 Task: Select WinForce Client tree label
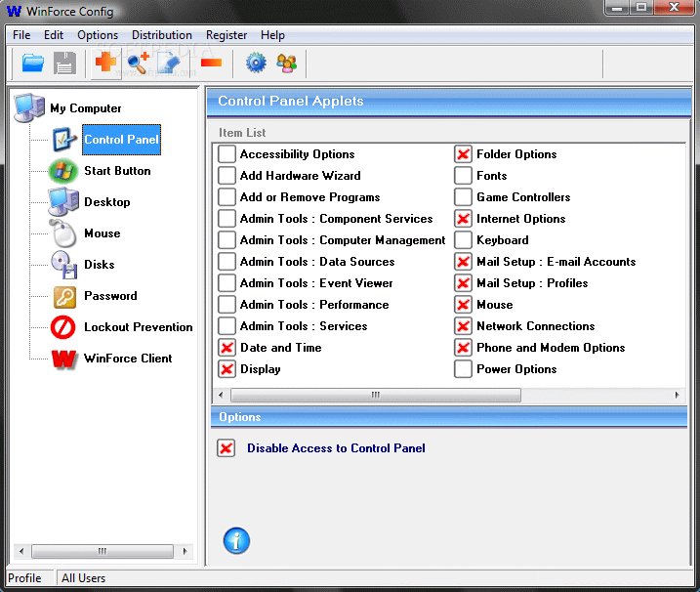(x=128, y=359)
